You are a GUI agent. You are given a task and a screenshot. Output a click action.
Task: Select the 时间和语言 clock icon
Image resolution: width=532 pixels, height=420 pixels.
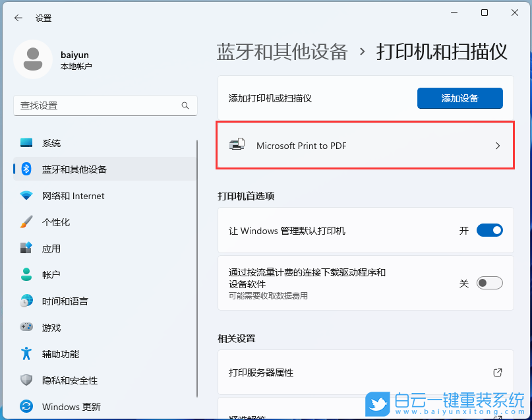tap(26, 301)
